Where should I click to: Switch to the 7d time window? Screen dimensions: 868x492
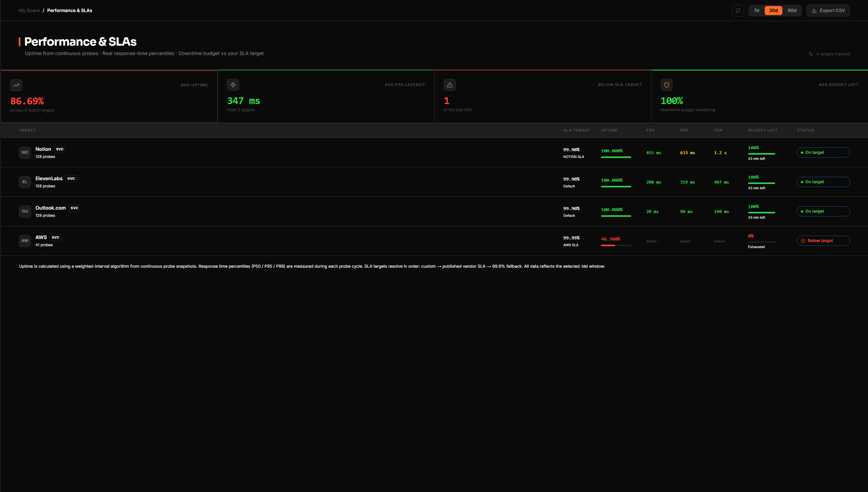pos(756,10)
